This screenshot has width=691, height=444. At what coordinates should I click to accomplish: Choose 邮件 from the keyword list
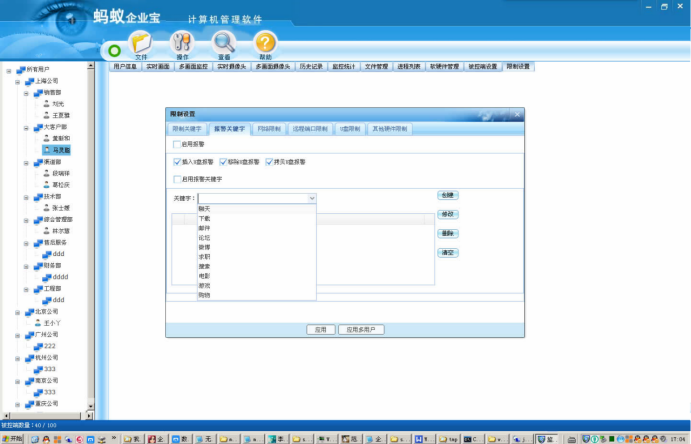click(x=204, y=228)
